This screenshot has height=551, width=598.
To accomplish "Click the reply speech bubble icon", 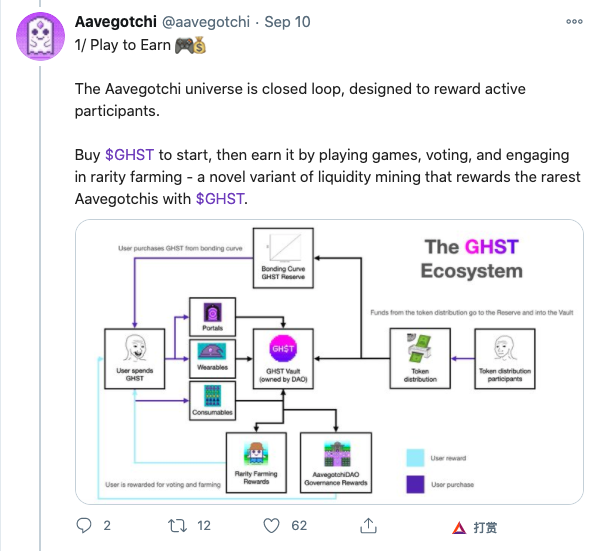I will (x=84, y=525).
